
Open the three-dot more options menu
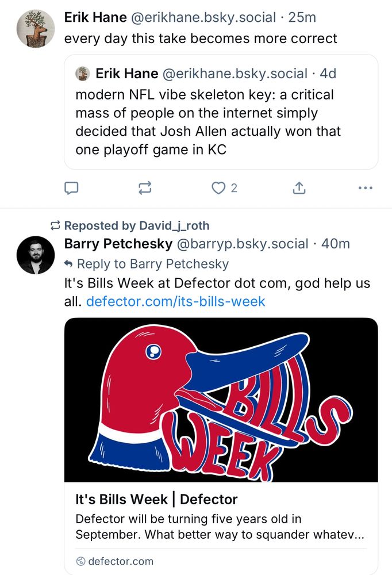366,188
